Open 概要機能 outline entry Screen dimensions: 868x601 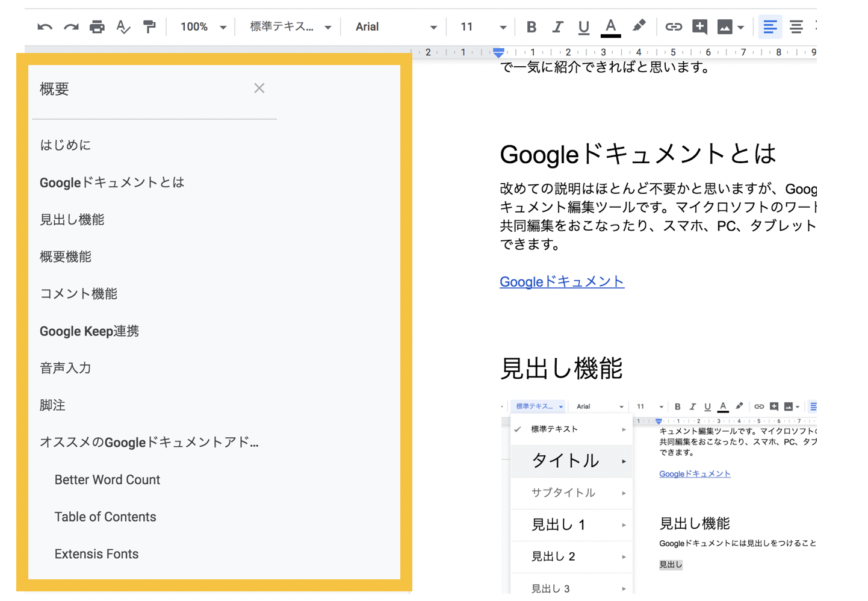pos(66,257)
